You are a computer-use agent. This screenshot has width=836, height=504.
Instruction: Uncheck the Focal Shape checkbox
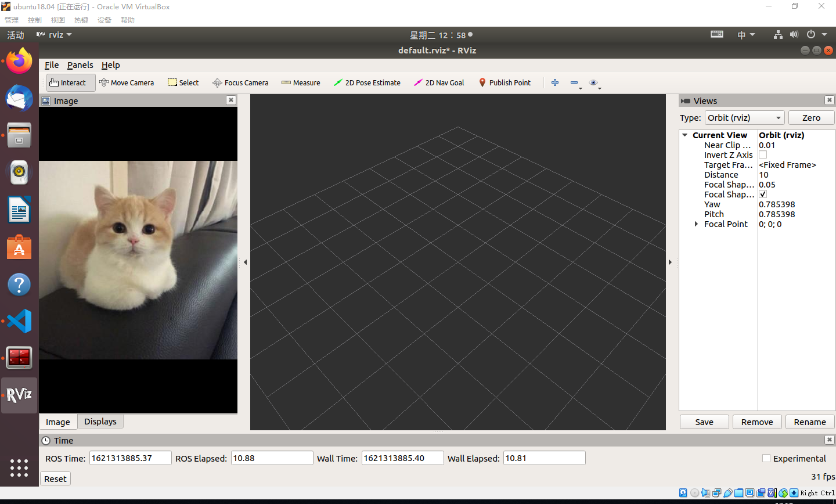[763, 194]
